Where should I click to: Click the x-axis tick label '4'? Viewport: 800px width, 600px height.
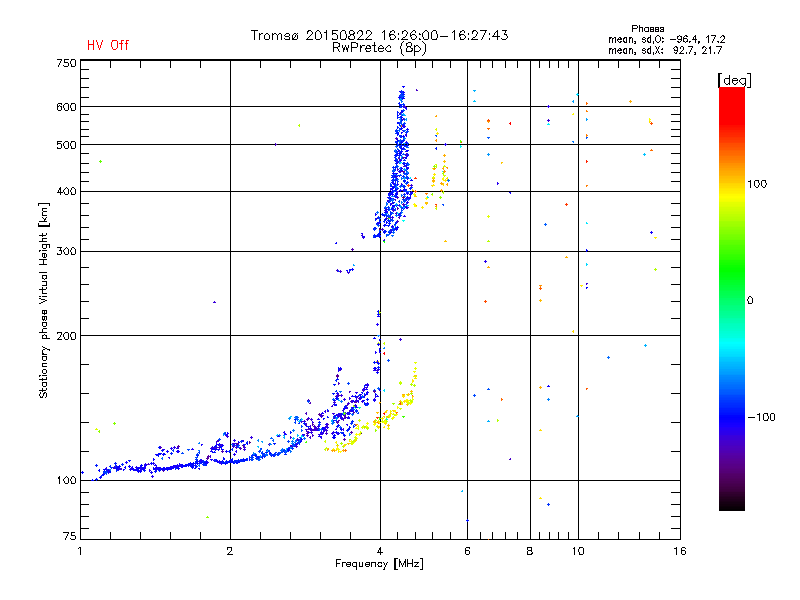click(380, 551)
